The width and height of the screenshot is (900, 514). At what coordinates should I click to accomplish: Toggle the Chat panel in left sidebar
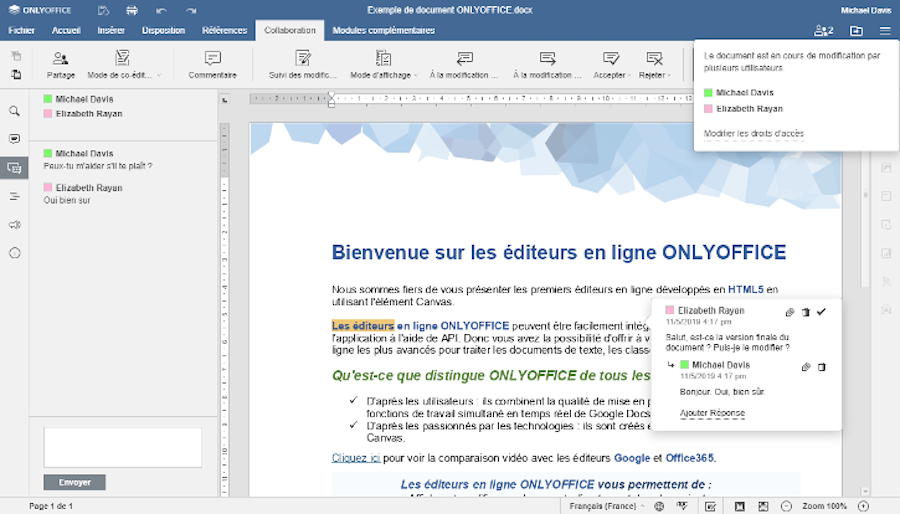coord(14,168)
